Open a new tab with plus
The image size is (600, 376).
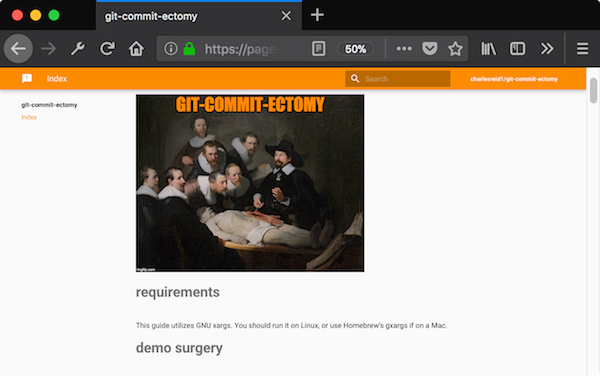[317, 15]
